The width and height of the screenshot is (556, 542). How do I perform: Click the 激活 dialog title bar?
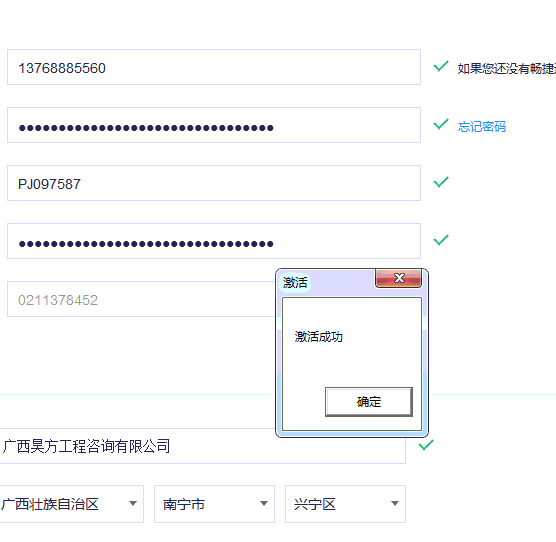(x=326, y=283)
